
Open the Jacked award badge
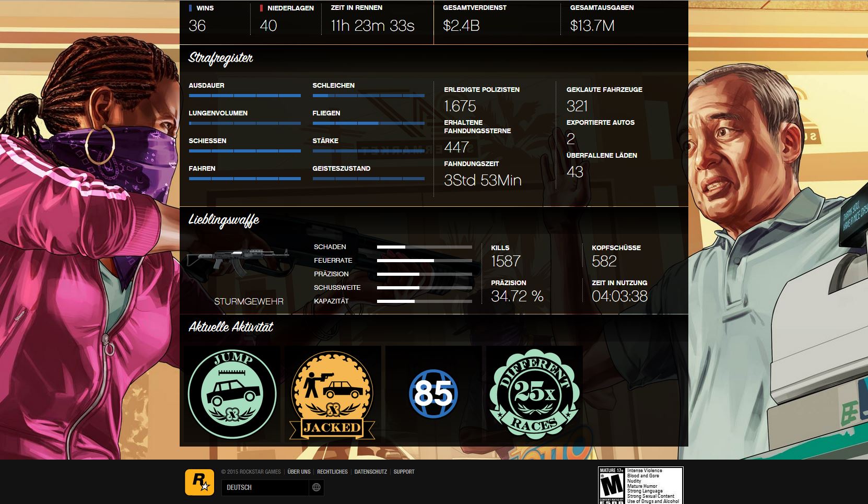[x=332, y=395]
